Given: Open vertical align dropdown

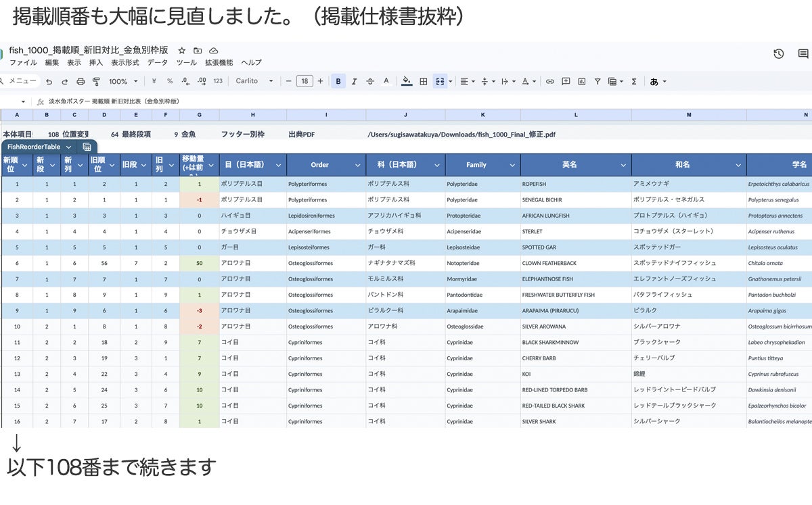Looking at the screenshot, I should pyautogui.click(x=487, y=81).
